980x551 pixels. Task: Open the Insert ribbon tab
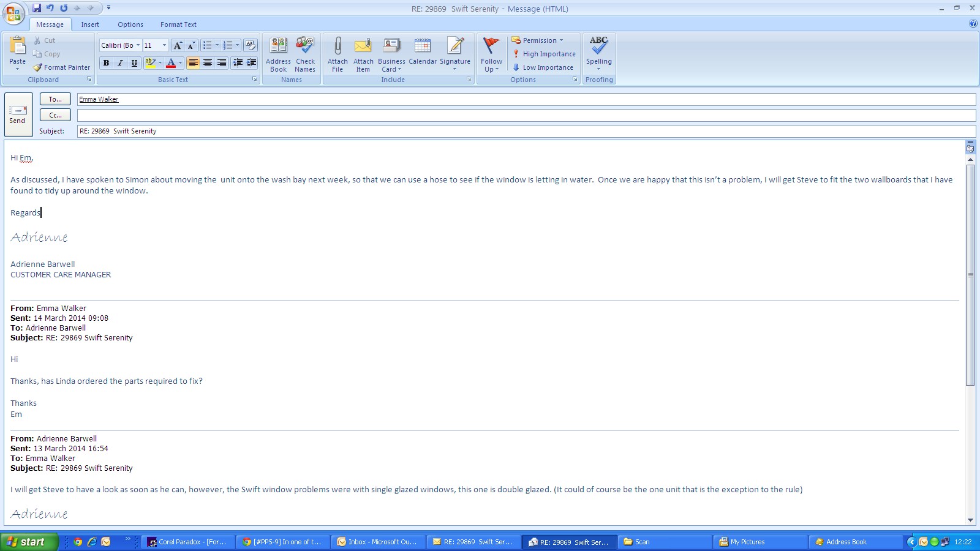[x=90, y=24]
